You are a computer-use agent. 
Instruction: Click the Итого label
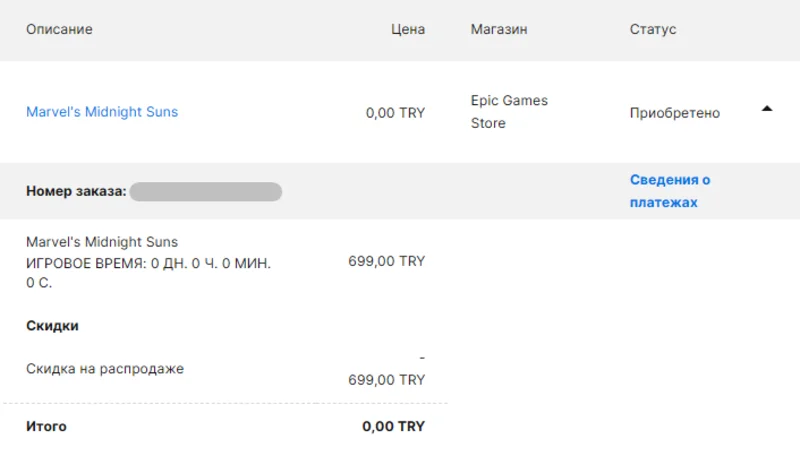pyautogui.click(x=46, y=426)
